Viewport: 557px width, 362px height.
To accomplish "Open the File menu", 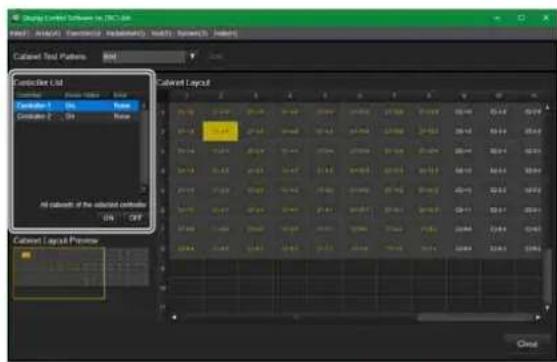I will coord(19,34).
